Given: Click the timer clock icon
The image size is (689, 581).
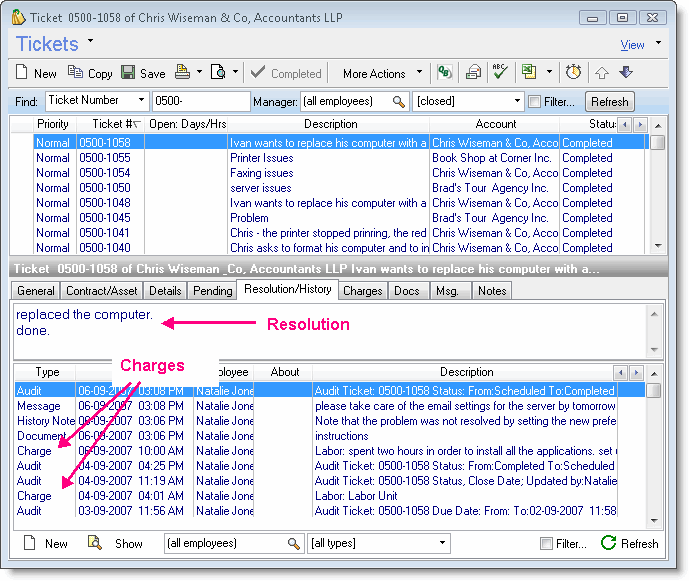Looking at the screenshot, I should [x=573, y=73].
